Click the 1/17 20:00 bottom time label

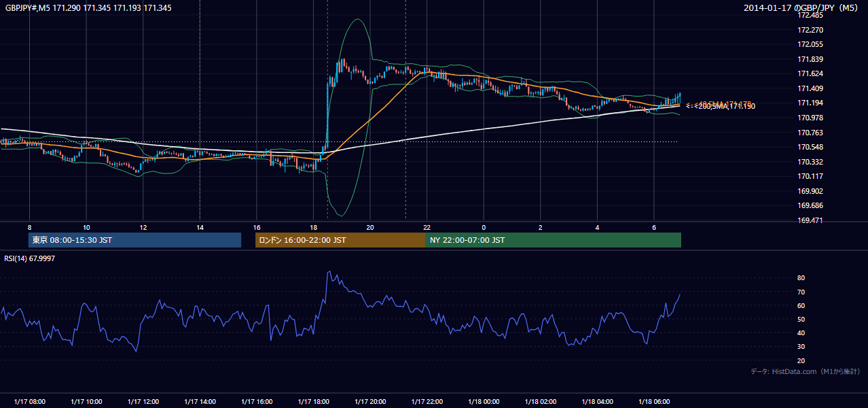click(x=370, y=401)
